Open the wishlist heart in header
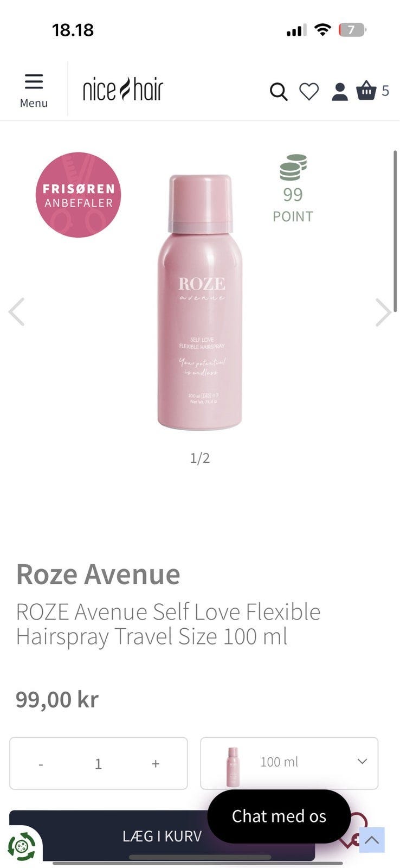 point(309,91)
